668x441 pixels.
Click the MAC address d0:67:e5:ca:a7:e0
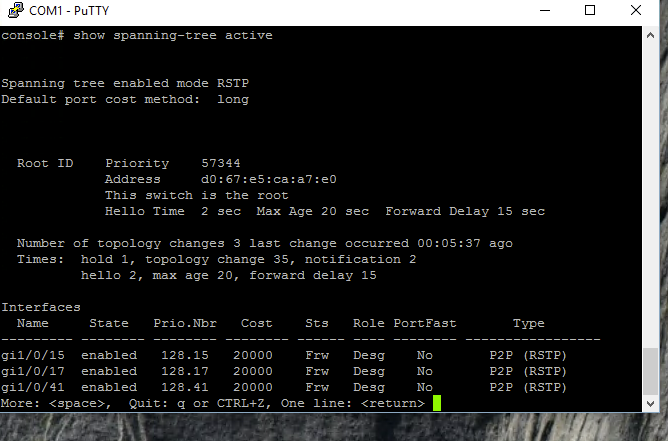[268, 179]
